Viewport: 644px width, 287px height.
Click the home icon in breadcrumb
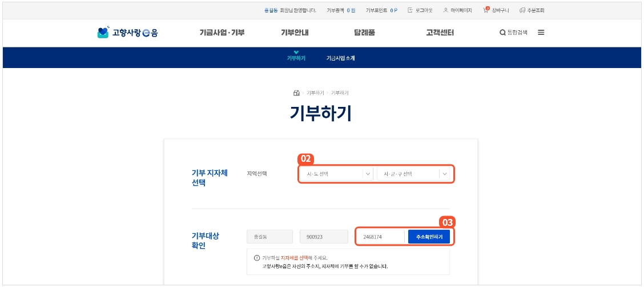[296, 93]
